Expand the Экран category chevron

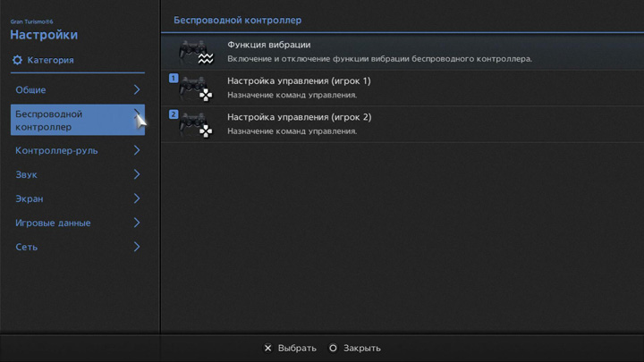pos(137,199)
